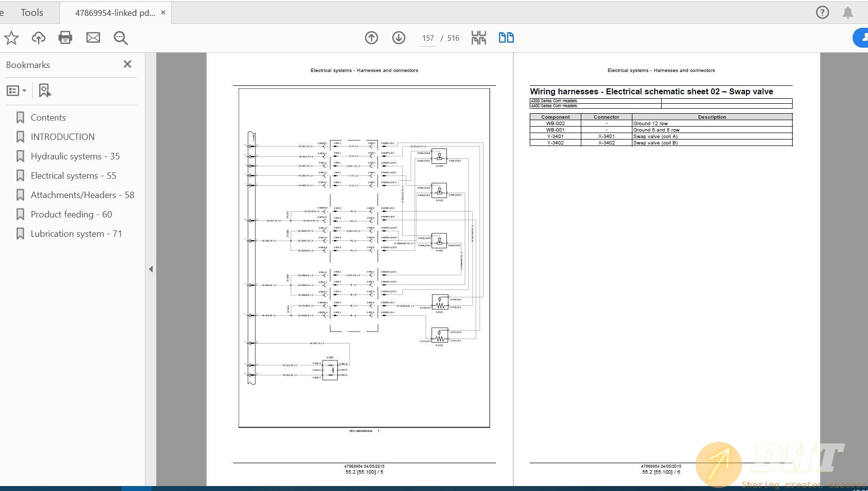
Task: Toggle two-page view mode
Action: click(506, 38)
